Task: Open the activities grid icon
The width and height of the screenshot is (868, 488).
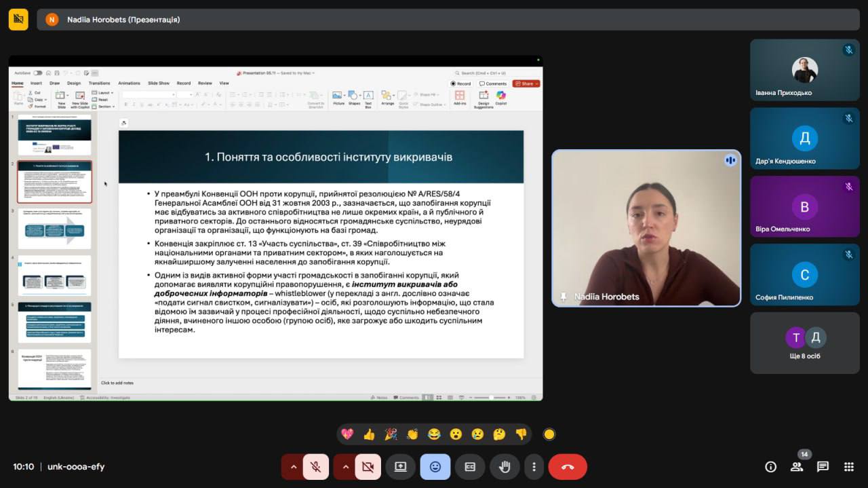Action: point(848,467)
